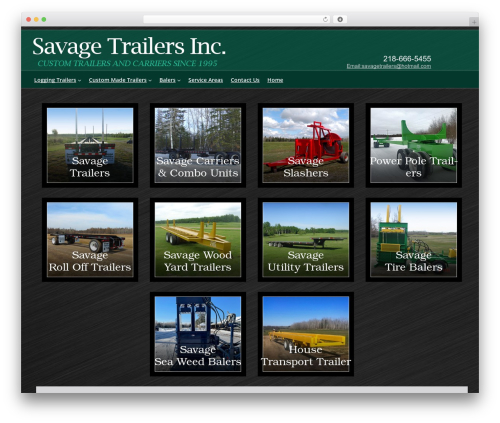The image size is (500, 423).
Task: Open the Savage Sea Weed Balers tile
Action: coord(198,334)
